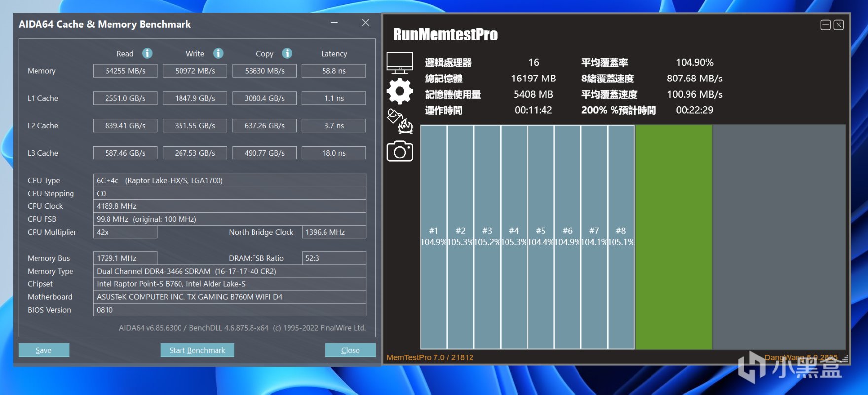Click memtest thread bar #8 at 105.1%
The image size is (868, 395).
tap(621, 237)
